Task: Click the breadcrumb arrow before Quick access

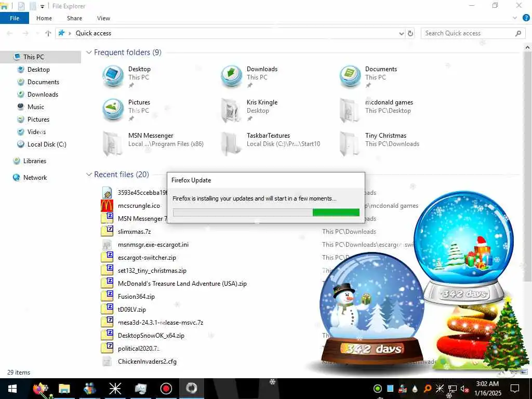Action: [70, 33]
